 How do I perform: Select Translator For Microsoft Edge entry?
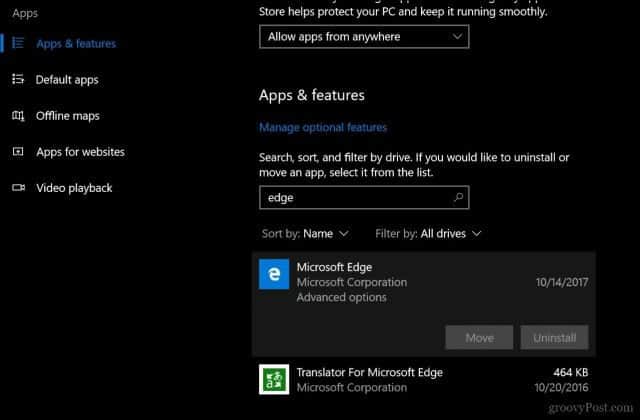424,380
